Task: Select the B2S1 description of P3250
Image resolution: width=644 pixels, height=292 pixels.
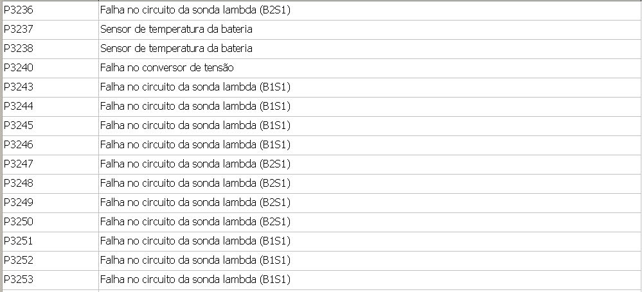Action: tap(195, 222)
